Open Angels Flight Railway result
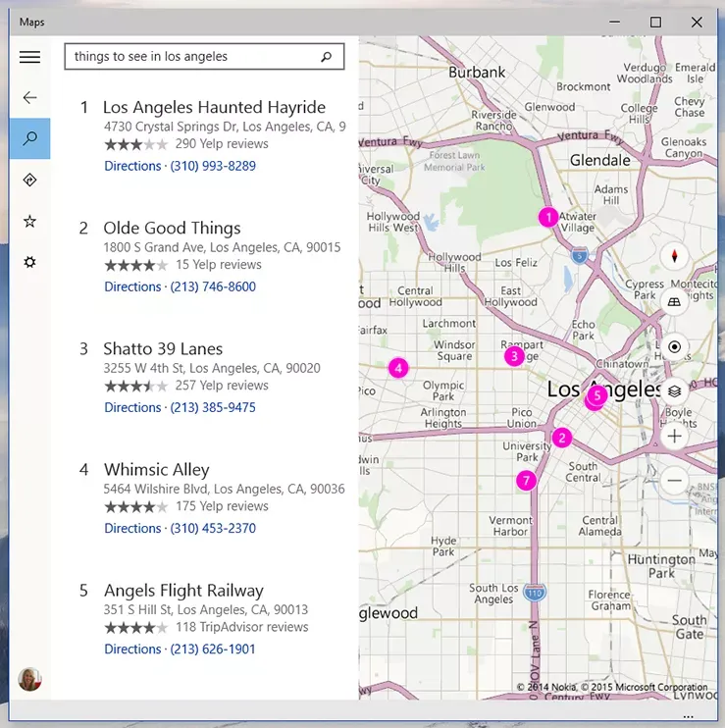 click(183, 590)
